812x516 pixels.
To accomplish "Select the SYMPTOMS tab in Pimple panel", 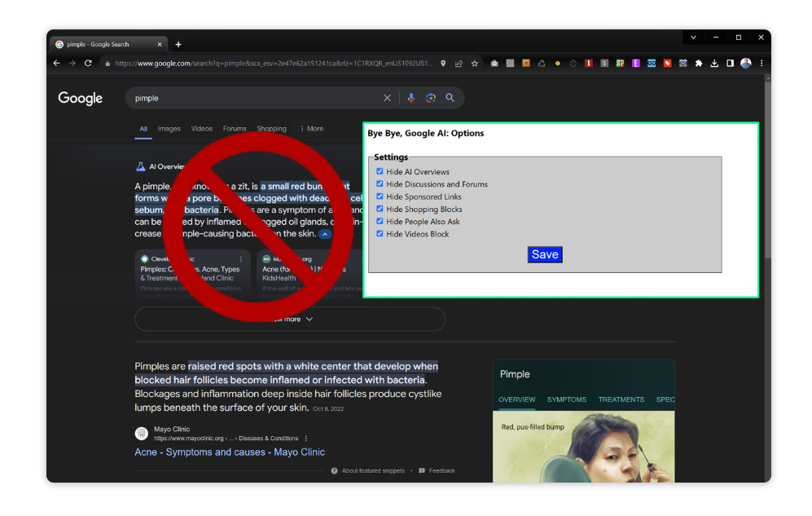I will point(566,399).
